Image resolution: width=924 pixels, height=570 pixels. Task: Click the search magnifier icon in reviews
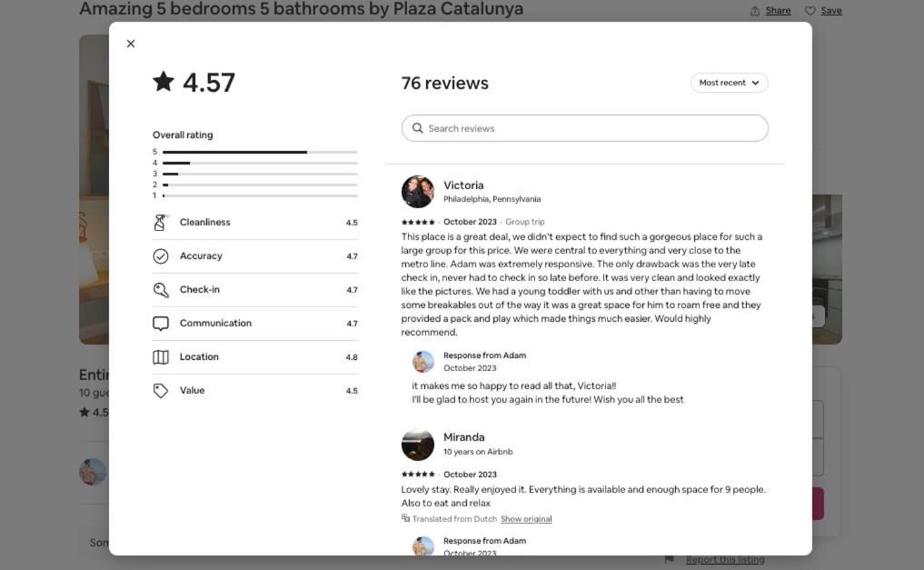[x=417, y=128]
